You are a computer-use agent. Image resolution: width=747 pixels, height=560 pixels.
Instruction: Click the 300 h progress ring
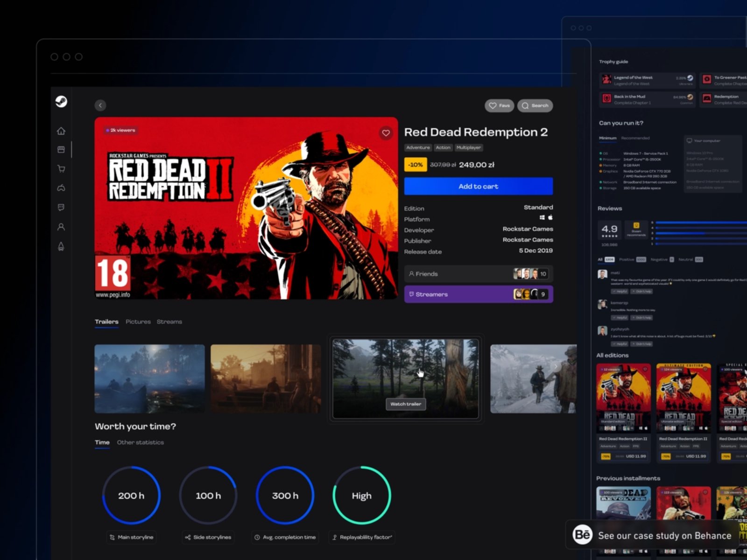285,495
